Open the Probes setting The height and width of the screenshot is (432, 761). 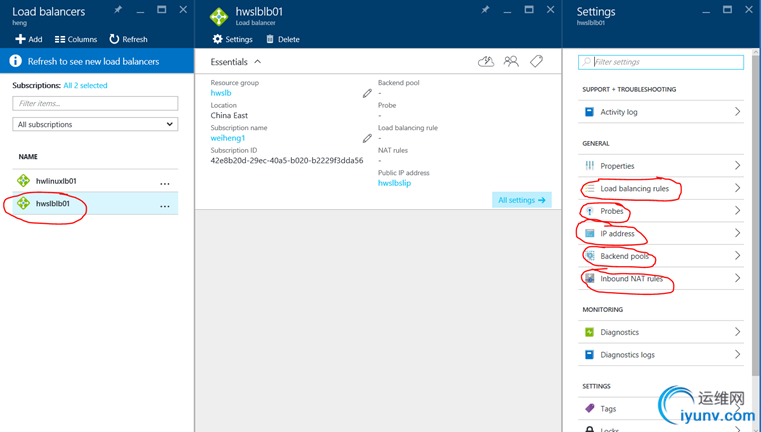click(x=661, y=211)
